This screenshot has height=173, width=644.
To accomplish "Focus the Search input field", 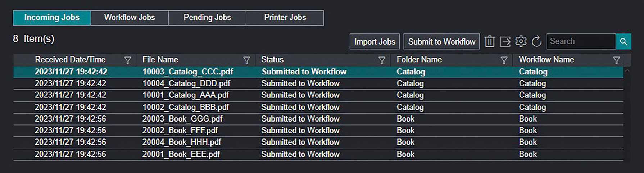I will click(580, 42).
